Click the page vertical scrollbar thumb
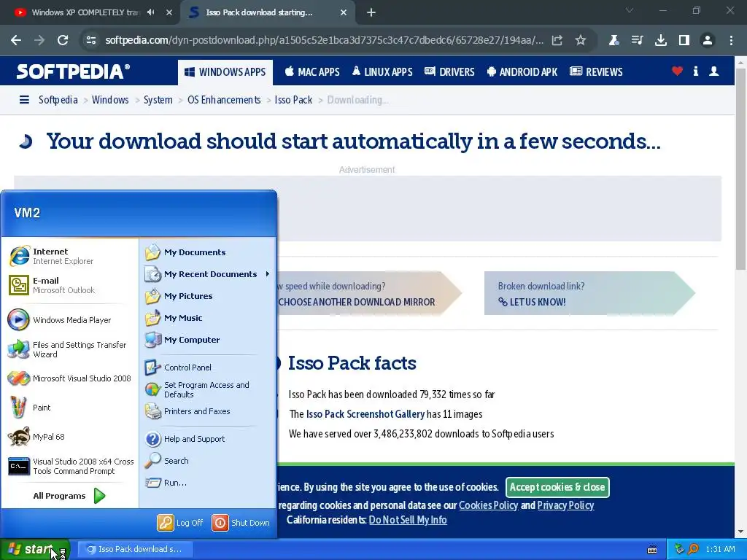 741,169
